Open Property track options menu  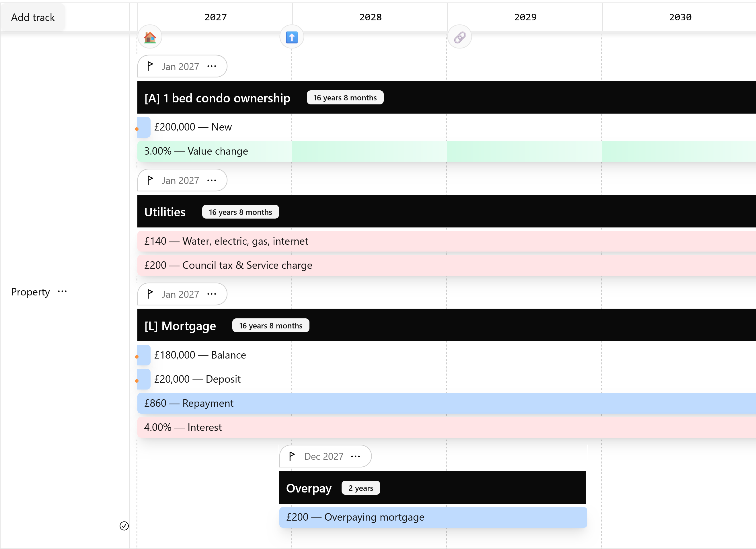click(62, 292)
